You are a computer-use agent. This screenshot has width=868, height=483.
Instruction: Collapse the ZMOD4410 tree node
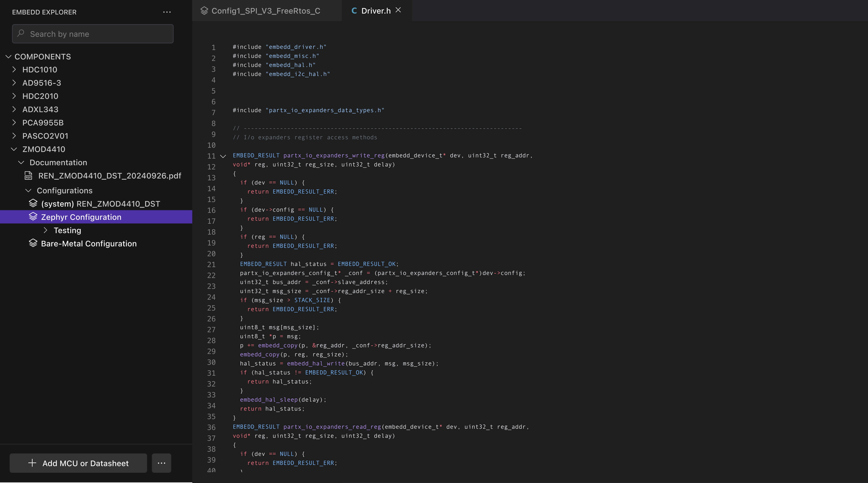[x=14, y=149]
